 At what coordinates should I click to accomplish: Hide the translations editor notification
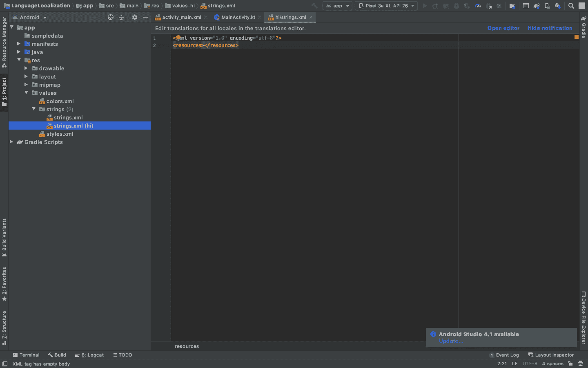pyautogui.click(x=550, y=28)
